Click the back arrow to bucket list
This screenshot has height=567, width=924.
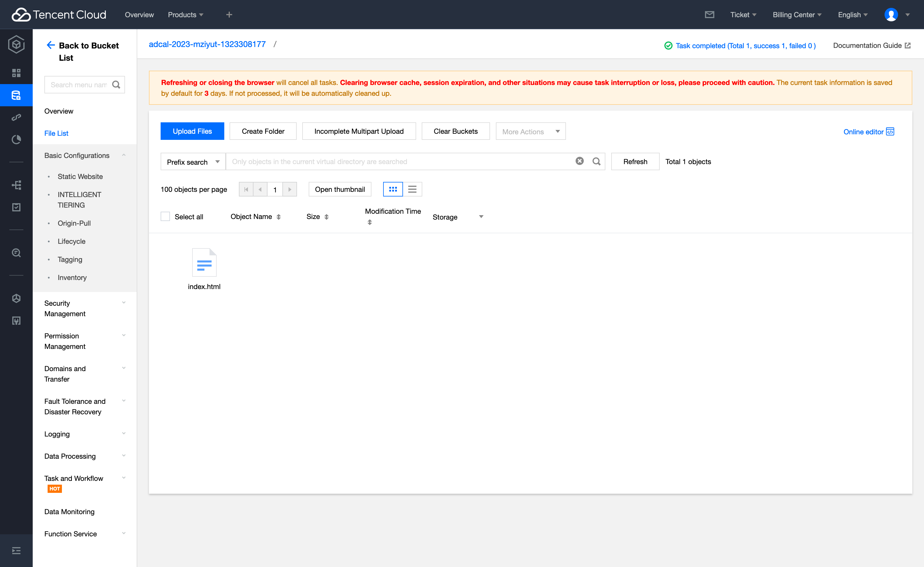[51, 45]
